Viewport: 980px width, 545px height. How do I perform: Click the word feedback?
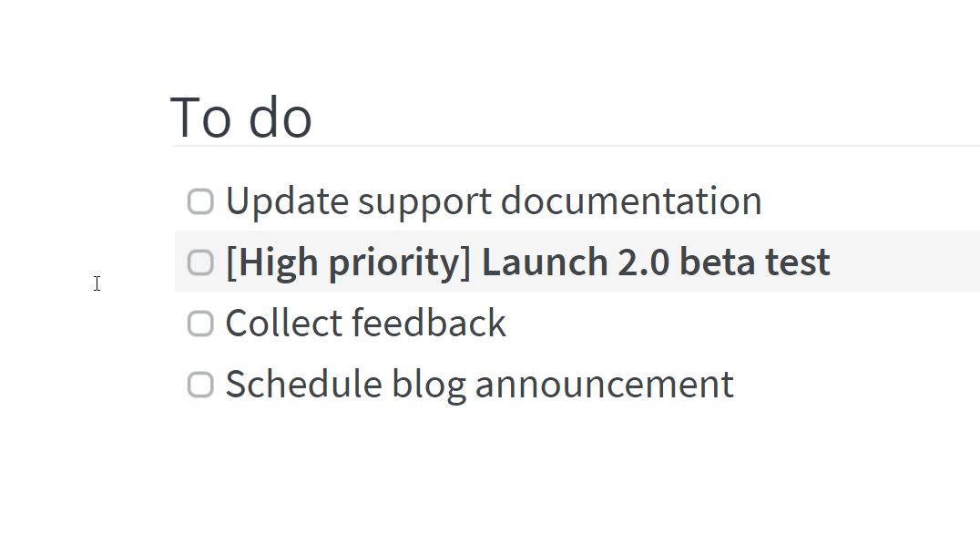[429, 324]
